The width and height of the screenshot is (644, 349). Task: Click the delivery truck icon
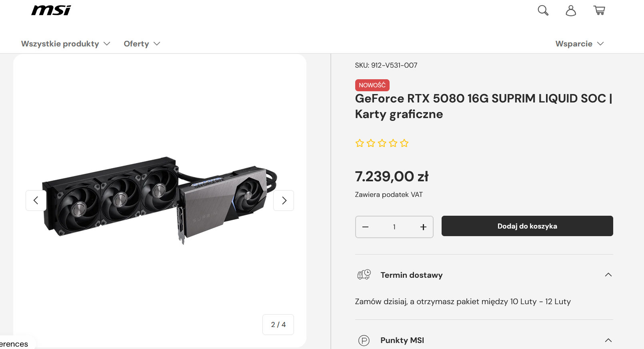click(364, 275)
